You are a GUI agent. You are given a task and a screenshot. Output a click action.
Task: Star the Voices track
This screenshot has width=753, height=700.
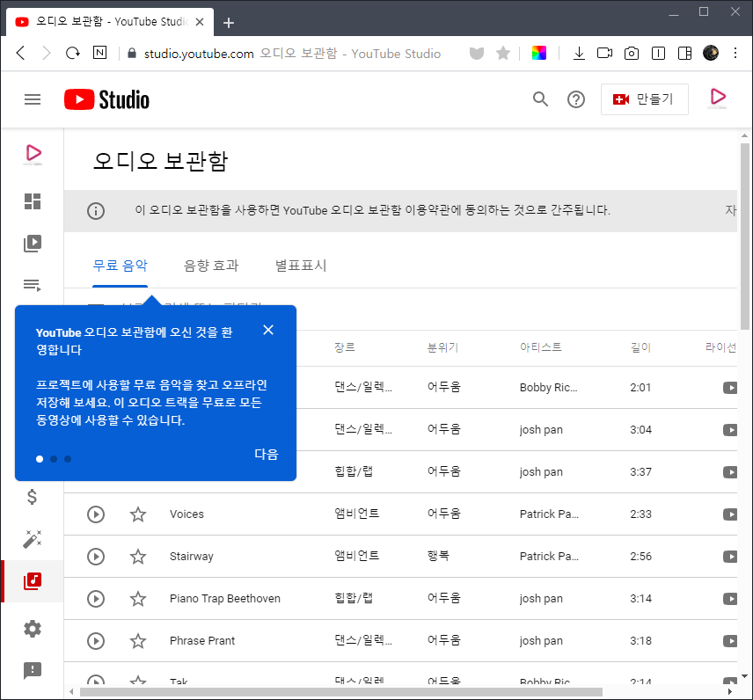click(x=138, y=514)
